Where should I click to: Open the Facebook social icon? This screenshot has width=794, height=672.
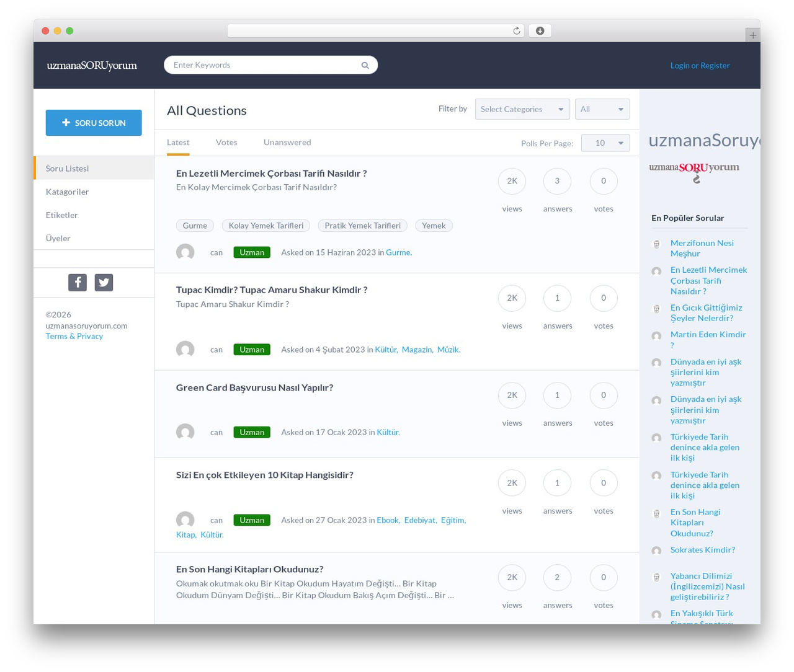tap(78, 283)
